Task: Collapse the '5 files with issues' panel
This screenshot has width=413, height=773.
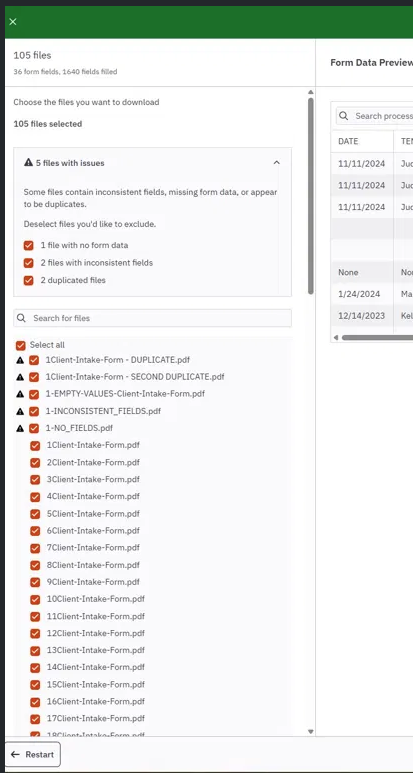Action: coord(276,163)
